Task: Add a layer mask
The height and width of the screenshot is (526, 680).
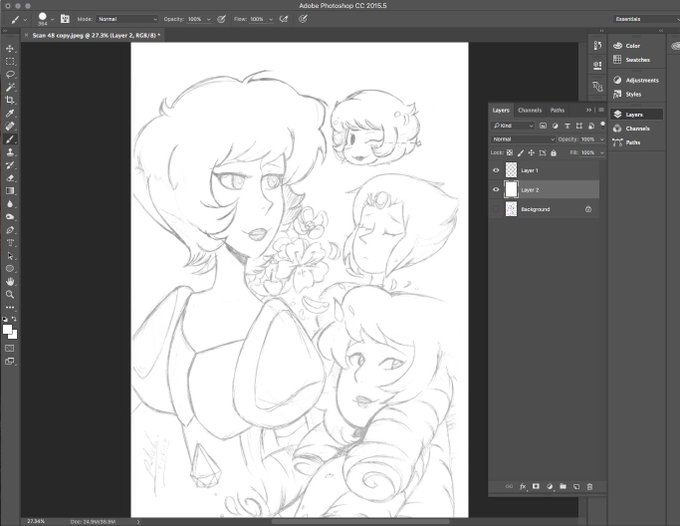Action: tap(536, 487)
